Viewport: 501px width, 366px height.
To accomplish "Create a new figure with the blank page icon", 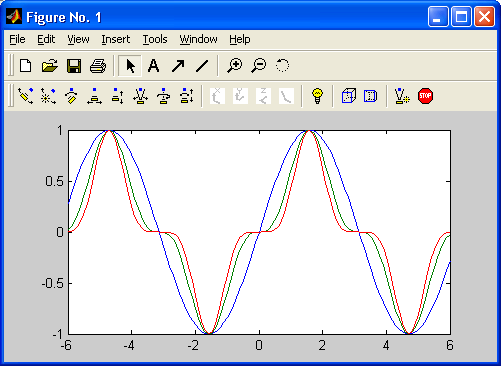I will point(26,66).
